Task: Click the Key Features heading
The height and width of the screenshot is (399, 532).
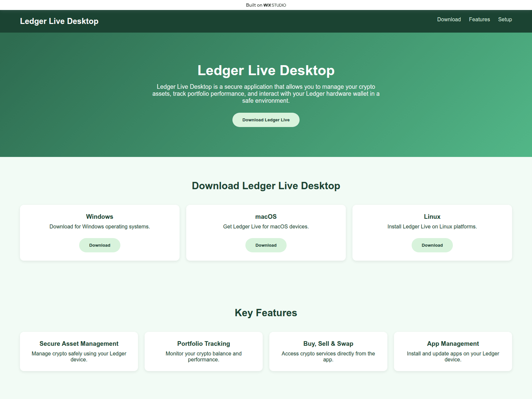Action: [x=266, y=313]
